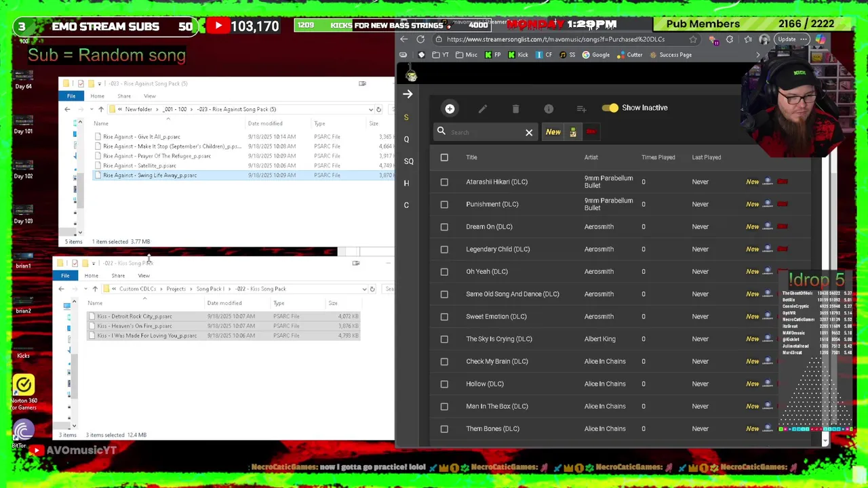Screen dimensions: 868x488
Task: Clear the search field with X
Action: (x=529, y=132)
